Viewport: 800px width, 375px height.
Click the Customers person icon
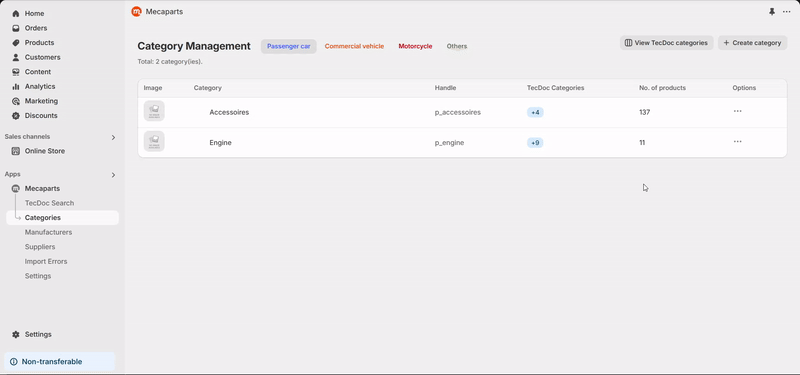click(x=16, y=57)
